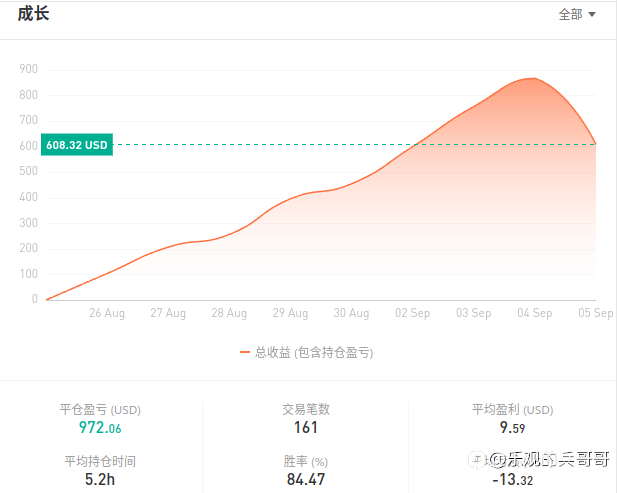The width and height of the screenshot is (617, 493).
Task: Click the 26 Aug axis date
Action: point(107,313)
